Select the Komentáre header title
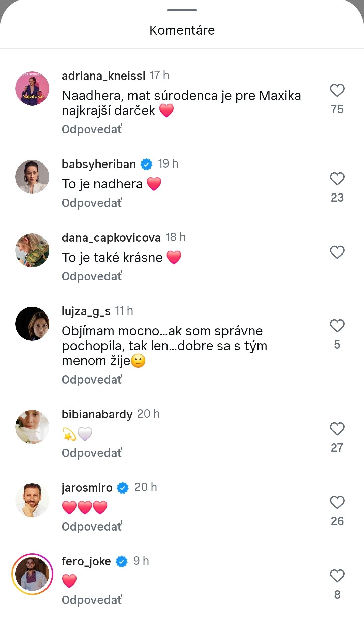 tap(182, 30)
